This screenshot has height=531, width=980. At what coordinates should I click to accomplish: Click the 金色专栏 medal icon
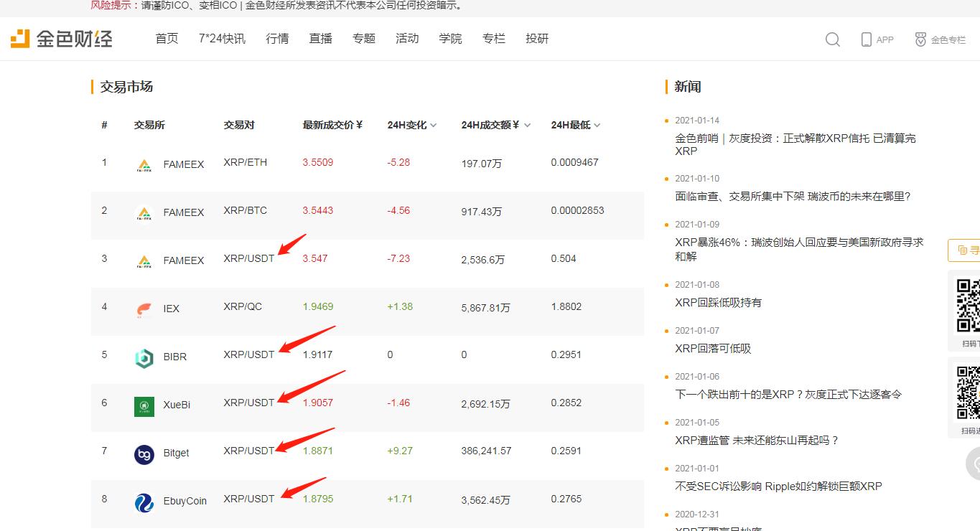coord(920,40)
